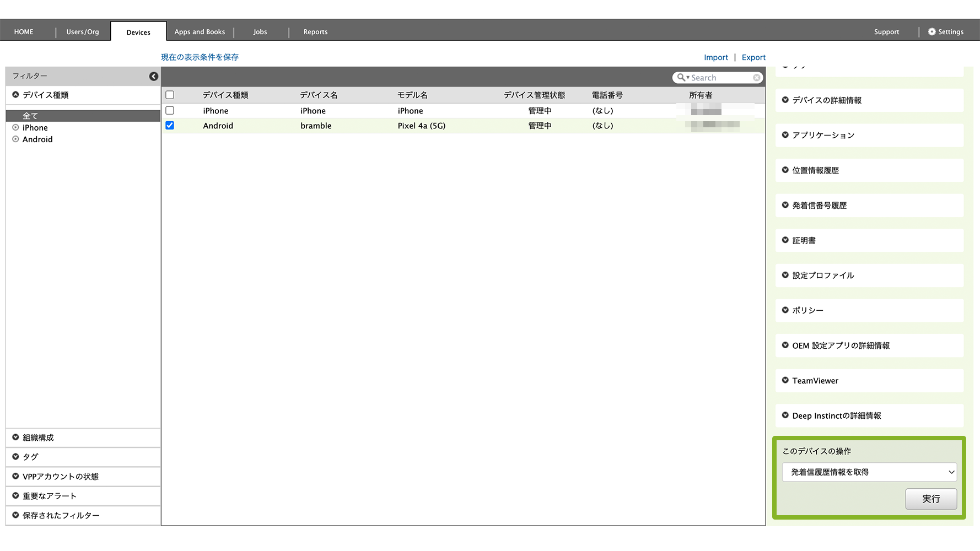Click the 現在の表示条件を保存 link
Viewport: 980px width, 551px height.
[x=200, y=57]
